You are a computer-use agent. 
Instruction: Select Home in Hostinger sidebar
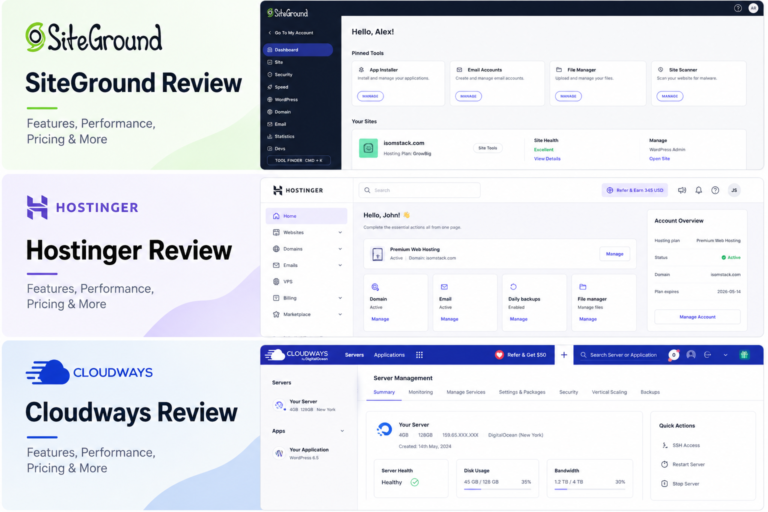tap(307, 216)
